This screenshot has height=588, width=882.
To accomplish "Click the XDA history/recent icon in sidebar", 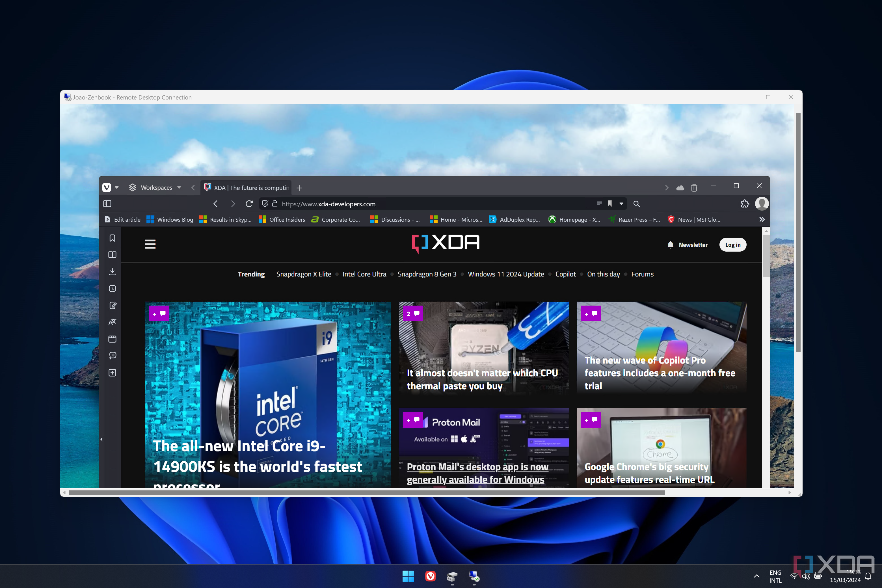I will pos(112,289).
